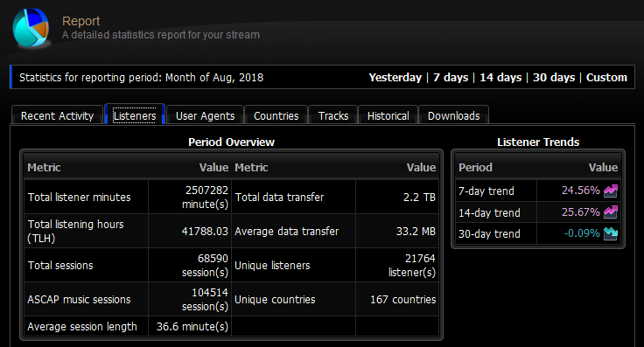Image resolution: width=644 pixels, height=347 pixels.
Task: Click the 'Period' column header in Listener Trends
Action: (475, 167)
